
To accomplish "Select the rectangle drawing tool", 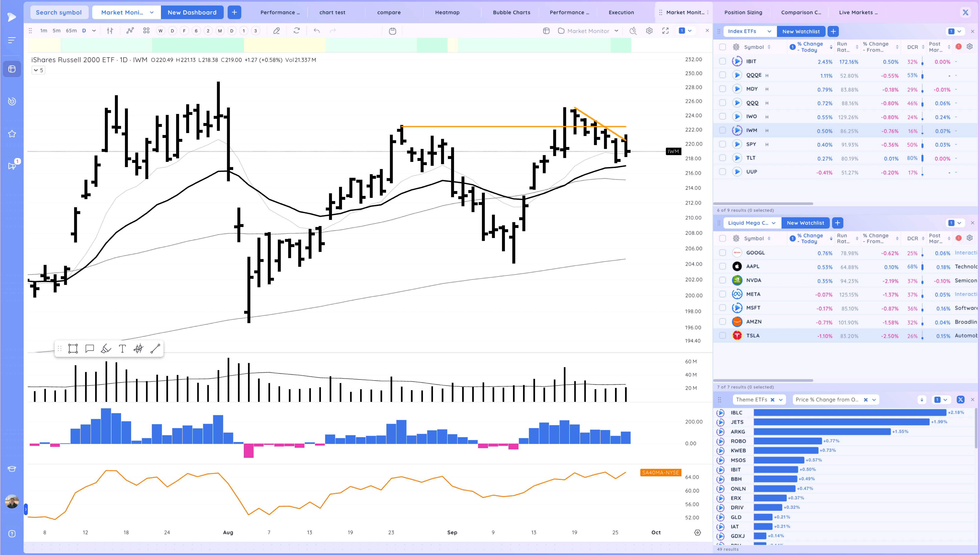I will (73, 348).
